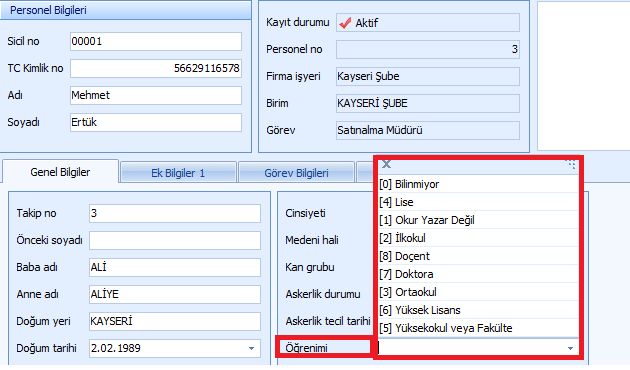Select [0] Bilinmiyor from the list

point(478,184)
